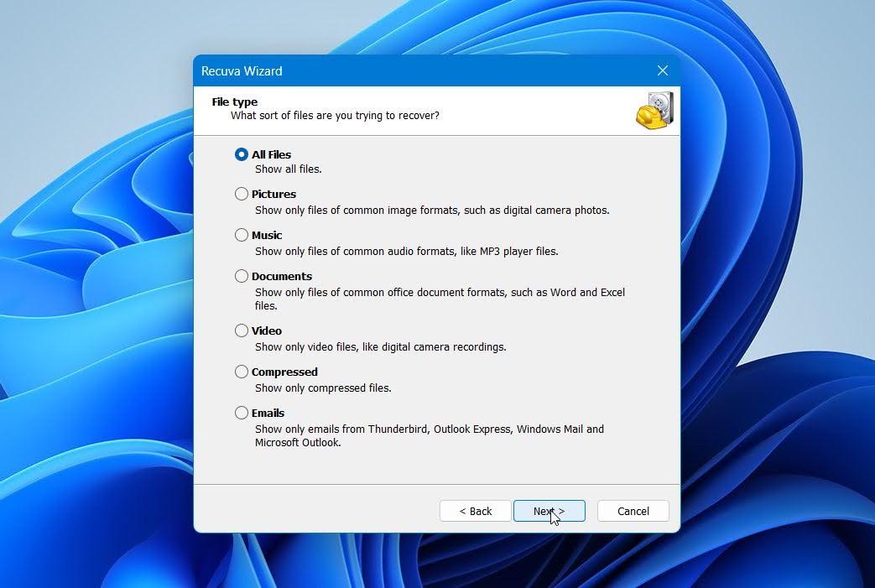875x588 pixels.
Task: Choose the Music file type option
Action: tap(241, 235)
